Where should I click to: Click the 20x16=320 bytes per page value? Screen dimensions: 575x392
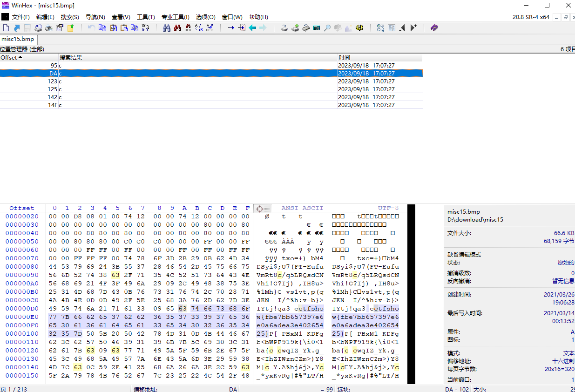(559, 369)
